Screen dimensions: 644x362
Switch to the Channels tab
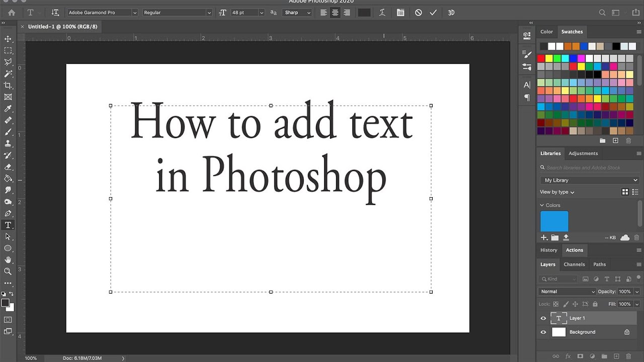(x=574, y=264)
